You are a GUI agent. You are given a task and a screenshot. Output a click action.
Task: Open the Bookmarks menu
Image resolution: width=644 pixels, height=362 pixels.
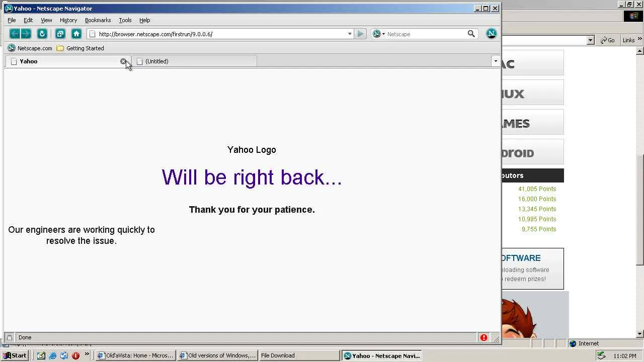coord(98,20)
